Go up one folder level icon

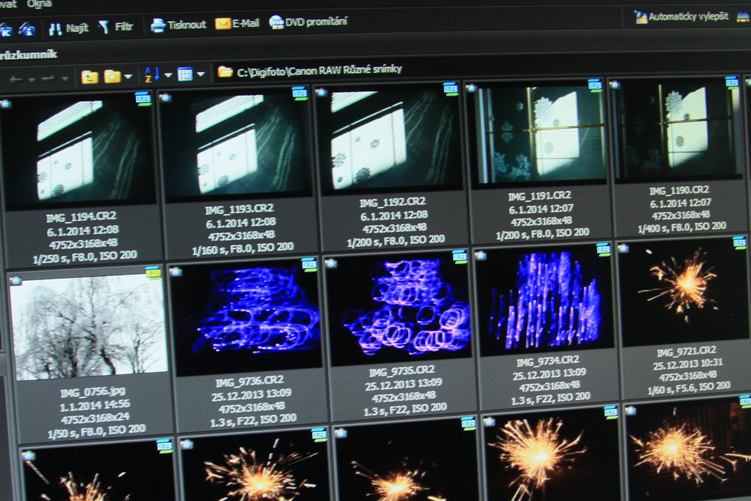(90, 77)
